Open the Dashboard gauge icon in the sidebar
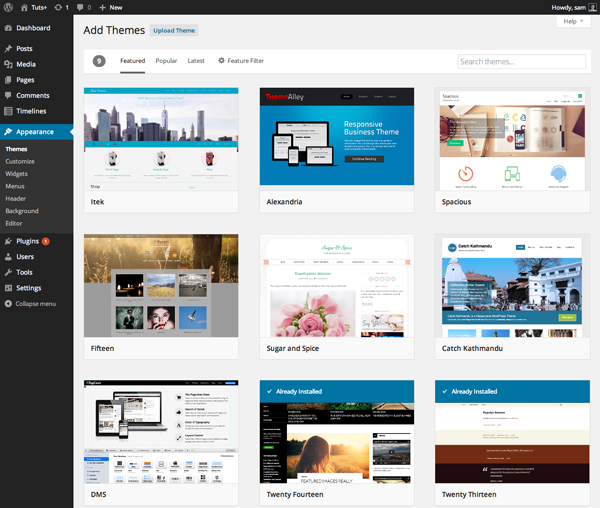The height and width of the screenshot is (508, 600). [8, 28]
